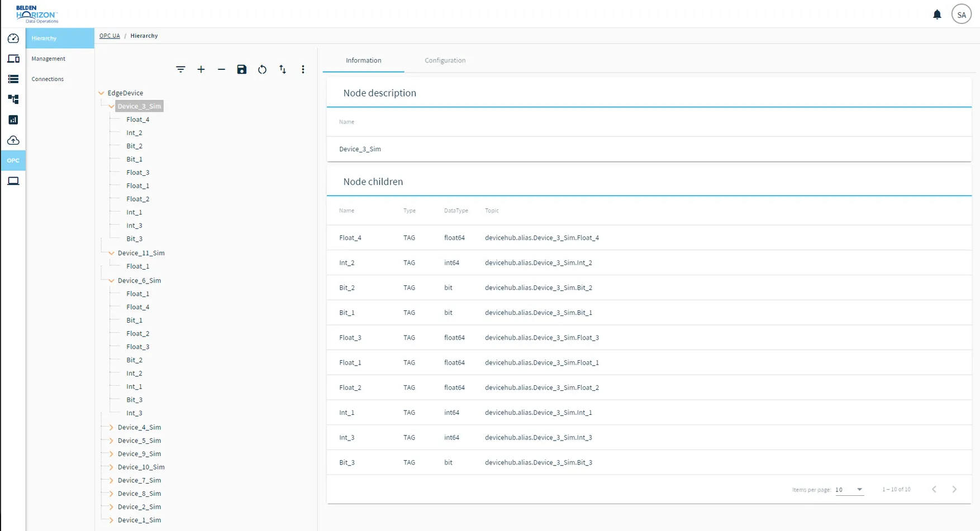Open the three-dot more options menu
Screen dimensions: 980x531
tap(303, 69)
